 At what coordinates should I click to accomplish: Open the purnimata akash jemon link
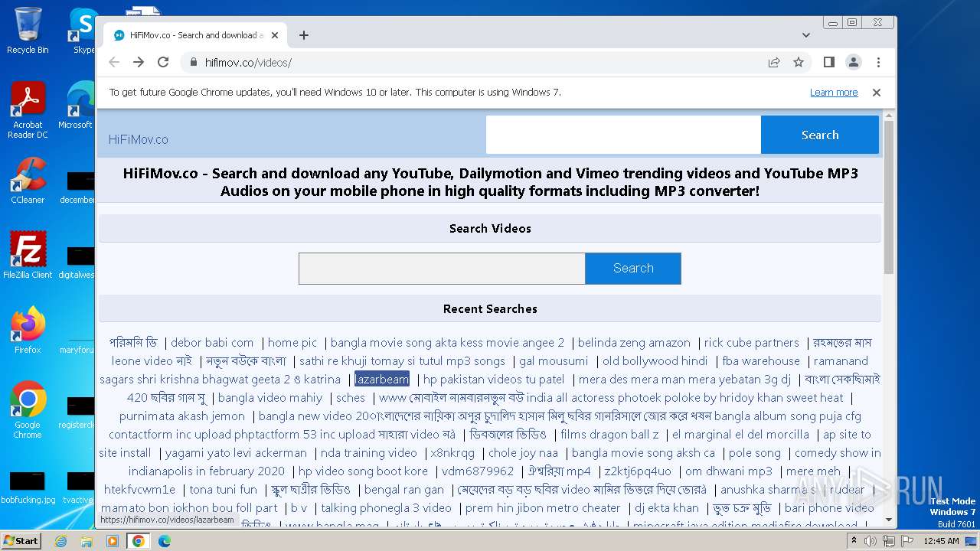(x=182, y=416)
